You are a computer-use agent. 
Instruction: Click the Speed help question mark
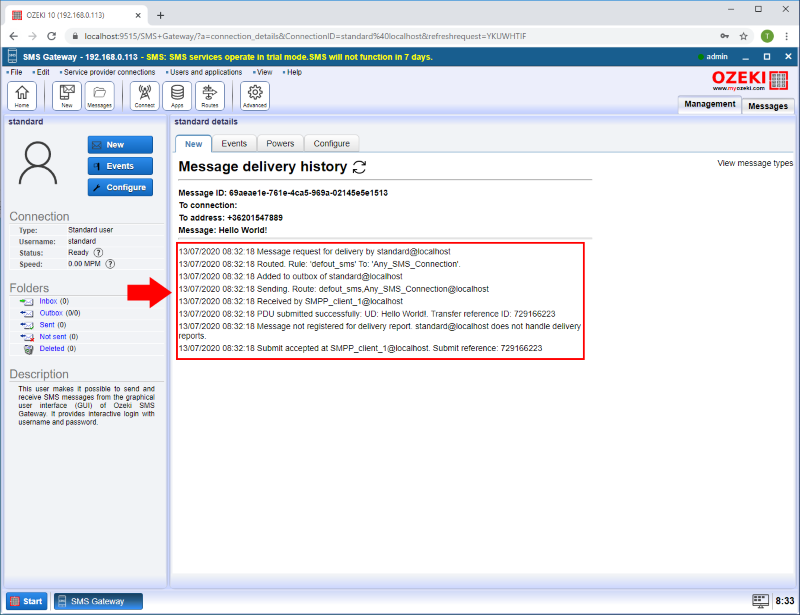click(x=110, y=264)
